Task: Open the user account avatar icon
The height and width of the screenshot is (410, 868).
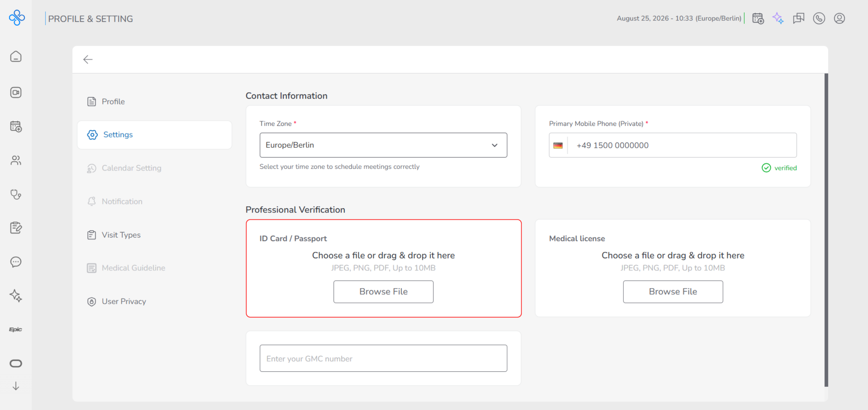Action: (x=839, y=18)
